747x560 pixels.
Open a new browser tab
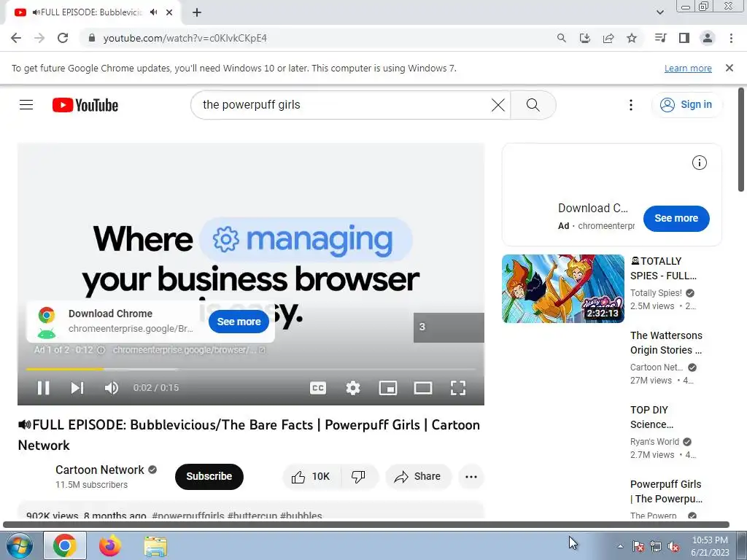197,12
